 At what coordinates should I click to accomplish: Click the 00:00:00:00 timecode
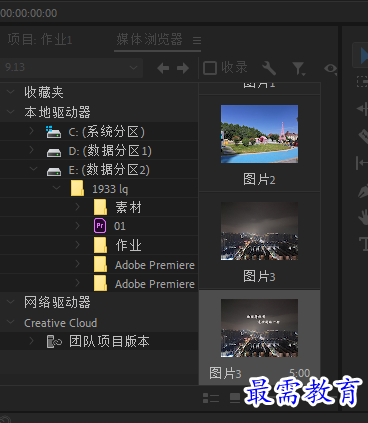(x=29, y=13)
